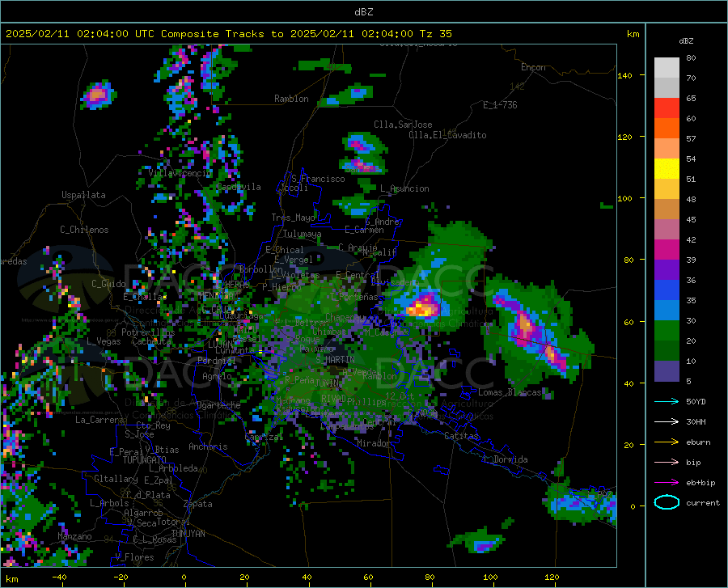
Task: Pick the light gray 70–80 dBZ swatch
Action: click(x=667, y=68)
